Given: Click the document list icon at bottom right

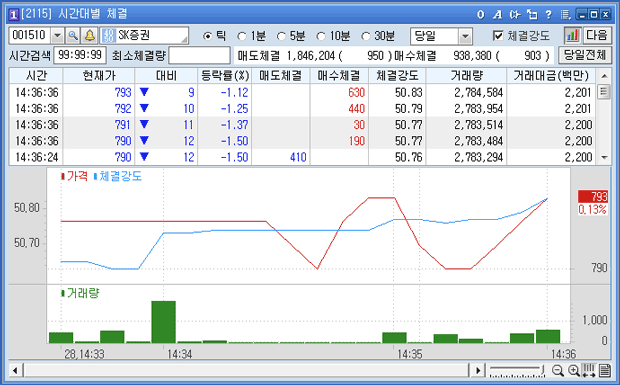Looking at the screenshot, I should (605, 370).
